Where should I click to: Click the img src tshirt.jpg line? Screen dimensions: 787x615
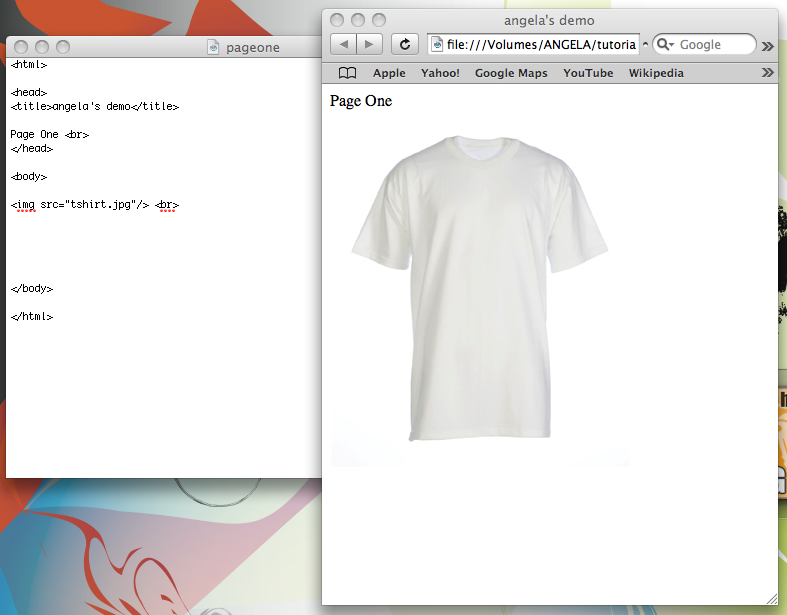click(x=94, y=205)
